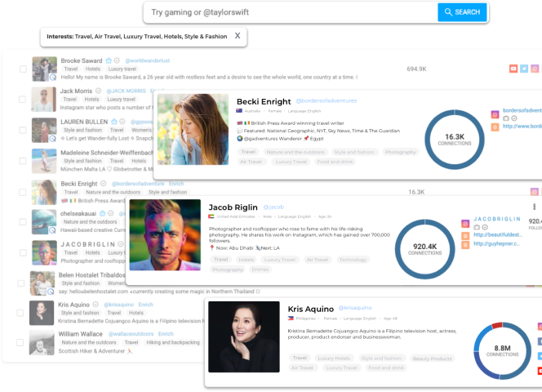Open the @worldwanderlust handle link
Image resolution: width=542 pixels, height=392 pixels.
pos(148,60)
